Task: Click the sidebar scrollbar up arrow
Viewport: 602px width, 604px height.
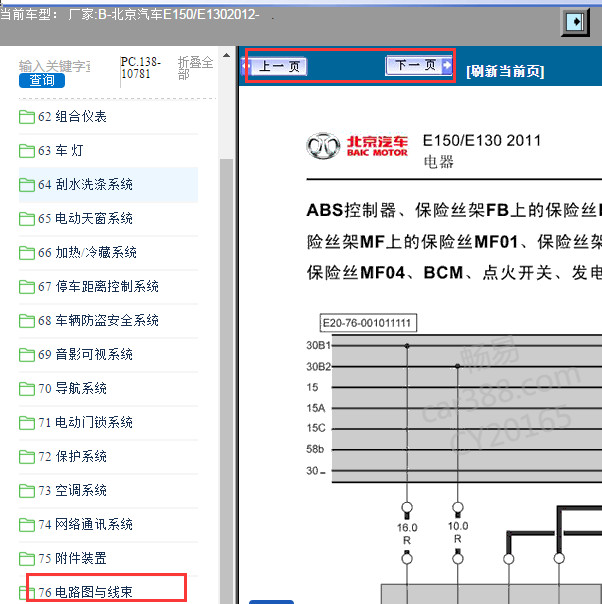Action: point(226,55)
